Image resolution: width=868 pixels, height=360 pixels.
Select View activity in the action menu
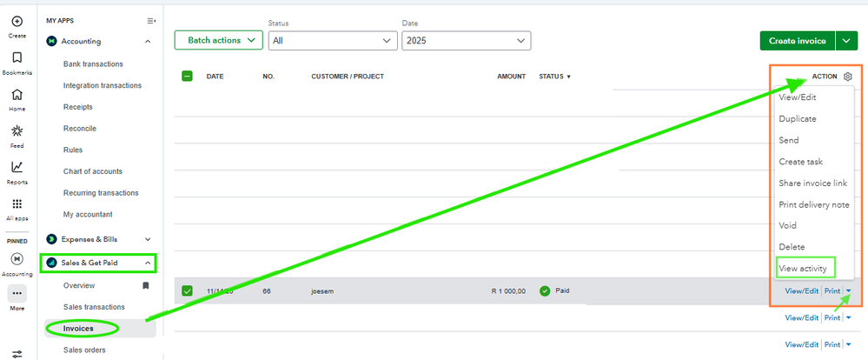[x=802, y=269]
